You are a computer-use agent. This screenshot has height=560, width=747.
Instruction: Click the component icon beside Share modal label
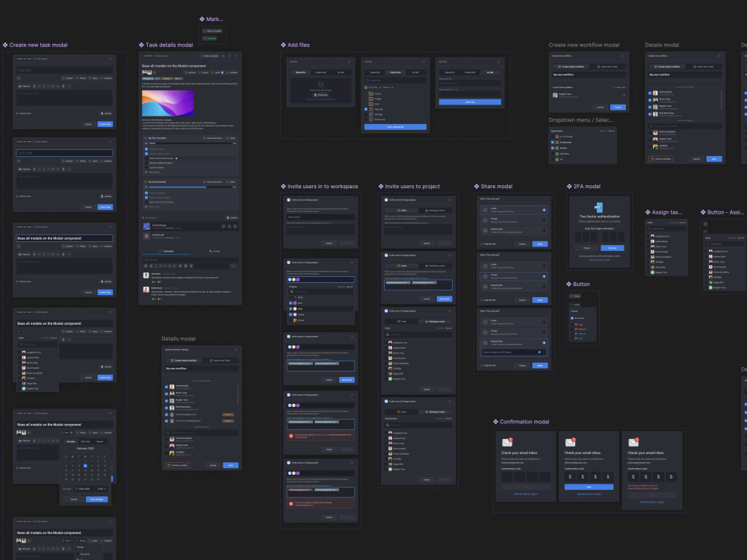[477, 186]
